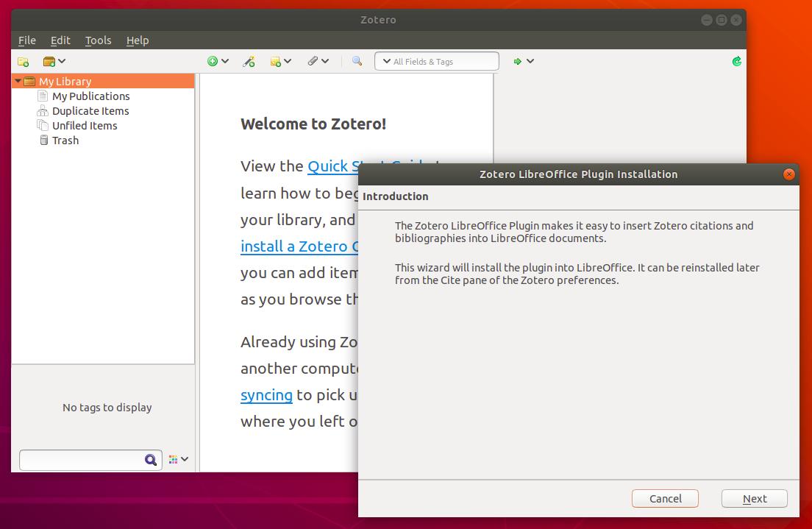Maximize the Zotero main window
Image resolution: width=812 pixels, height=529 pixels.
point(722,20)
